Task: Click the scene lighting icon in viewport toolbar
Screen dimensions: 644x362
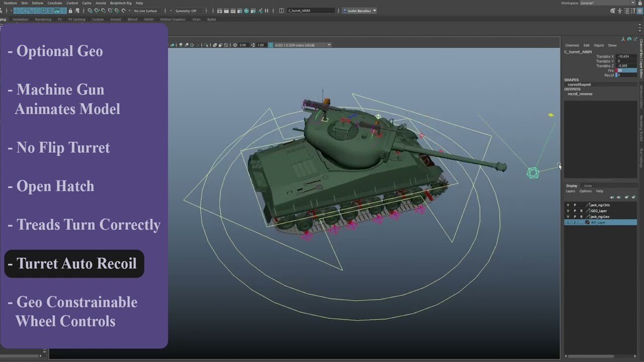Action: point(181,45)
